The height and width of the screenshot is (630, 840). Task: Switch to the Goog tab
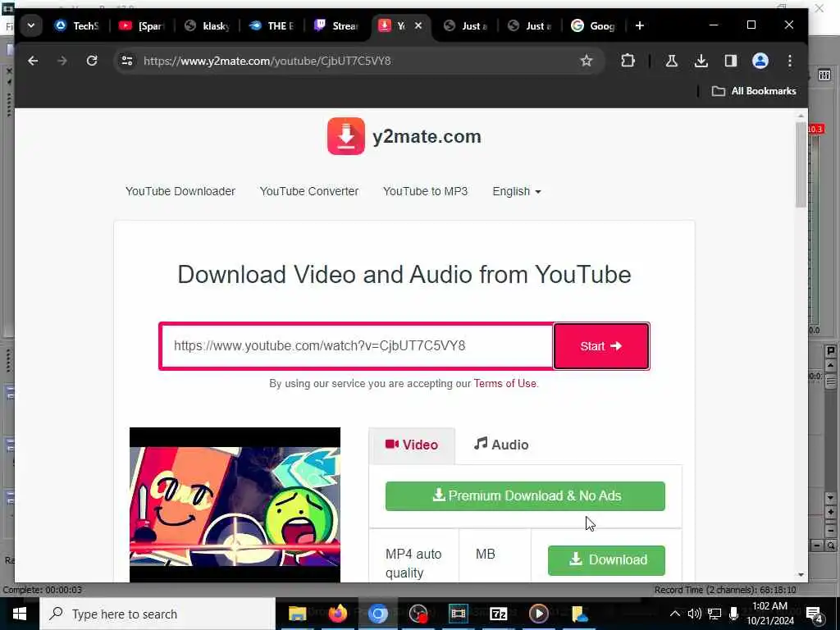(x=593, y=25)
